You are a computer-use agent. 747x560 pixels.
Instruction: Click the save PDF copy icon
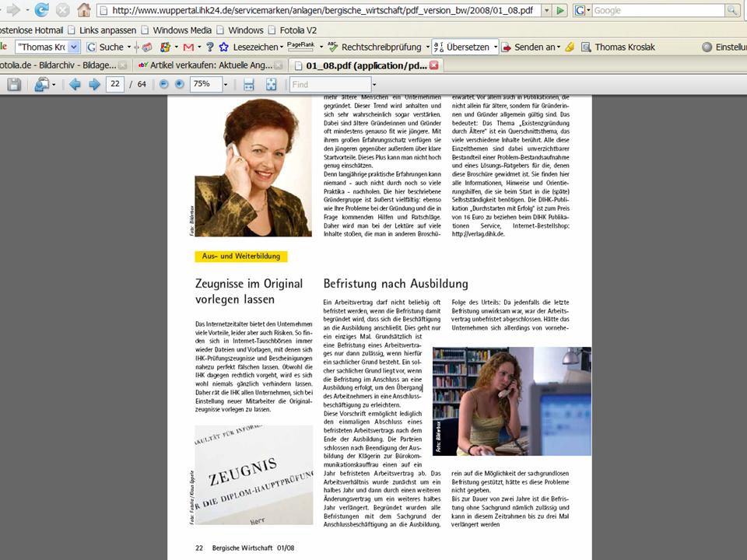point(14,84)
